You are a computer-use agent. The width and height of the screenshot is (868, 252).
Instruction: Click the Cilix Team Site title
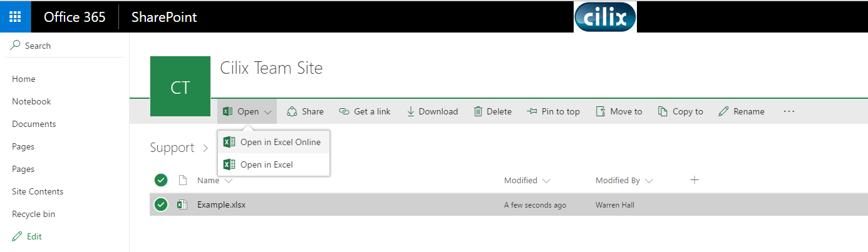pyautogui.click(x=271, y=68)
